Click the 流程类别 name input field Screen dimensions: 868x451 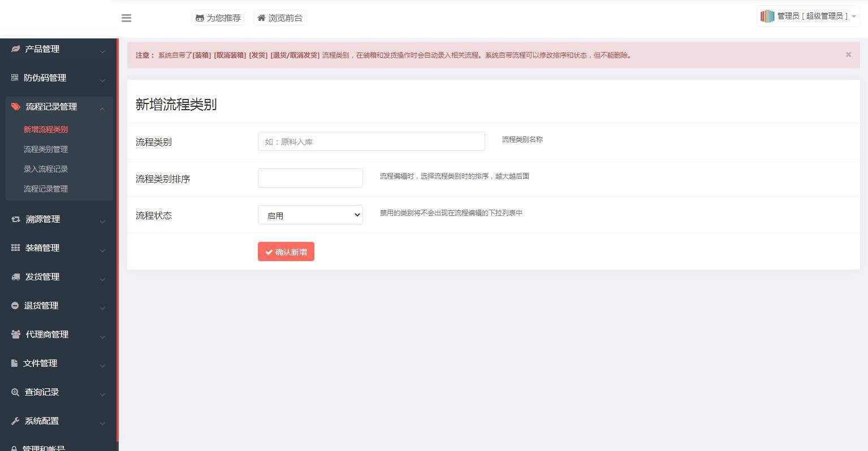(x=371, y=142)
